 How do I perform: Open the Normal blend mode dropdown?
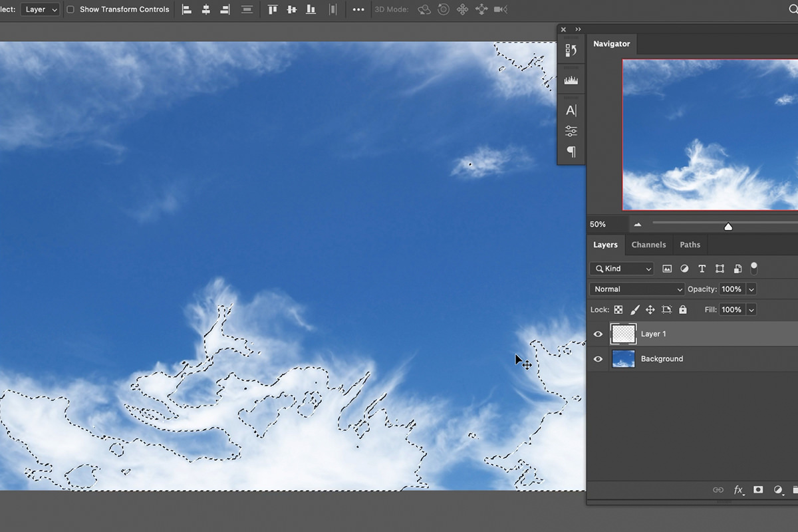(636, 289)
